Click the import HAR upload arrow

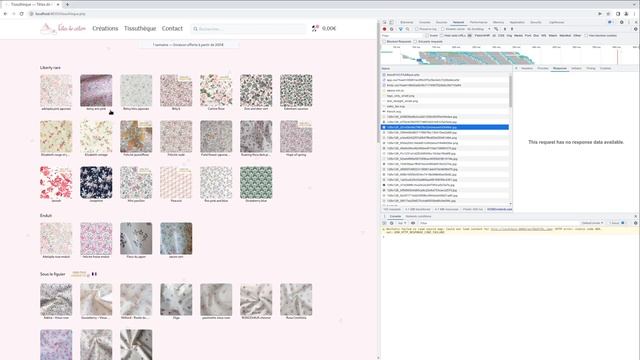[x=505, y=29]
